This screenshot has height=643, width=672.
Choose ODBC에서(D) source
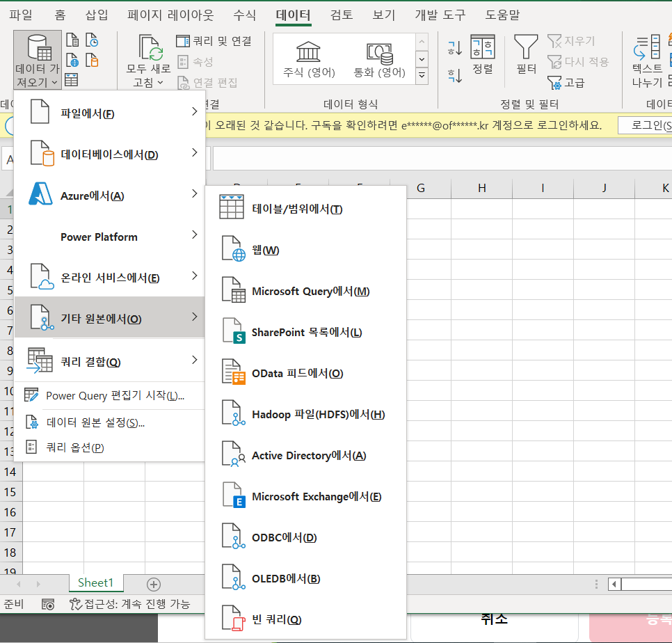click(305, 537)
